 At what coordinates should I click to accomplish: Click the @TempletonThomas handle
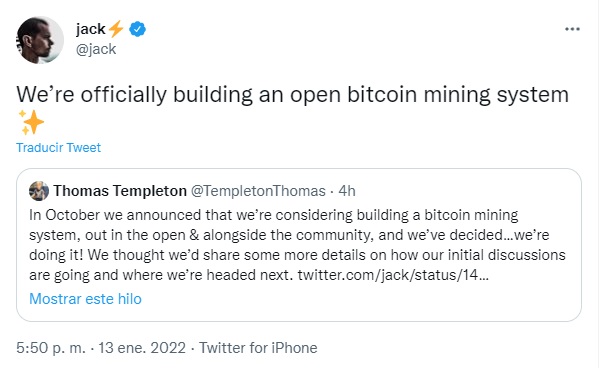[258, 191]
